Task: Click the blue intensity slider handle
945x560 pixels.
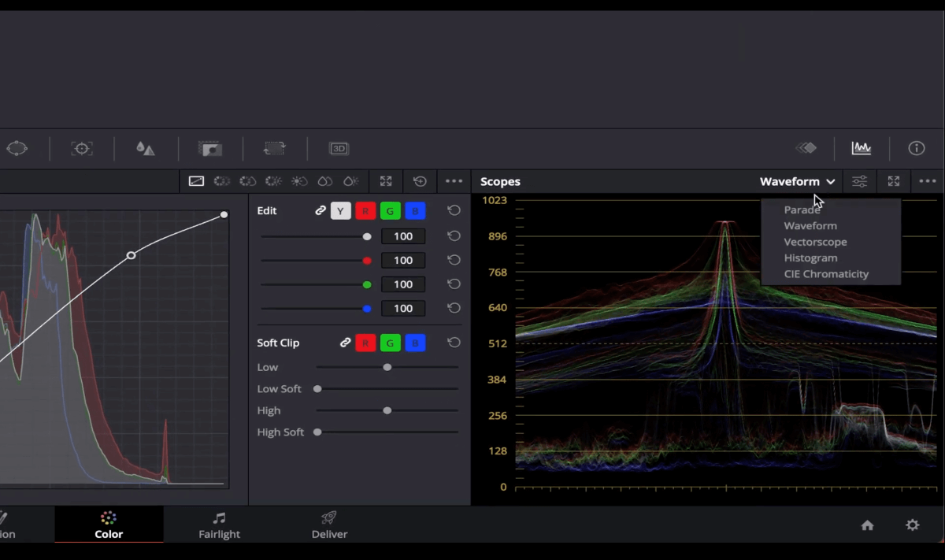Action: [x=367, y=309]
